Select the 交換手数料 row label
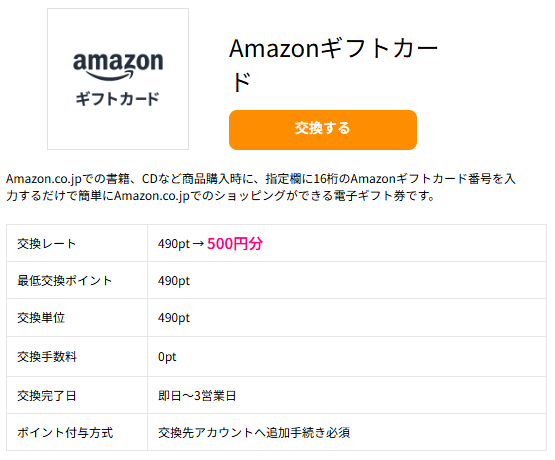This screenshot has height=460, width=555. [47, 356]
